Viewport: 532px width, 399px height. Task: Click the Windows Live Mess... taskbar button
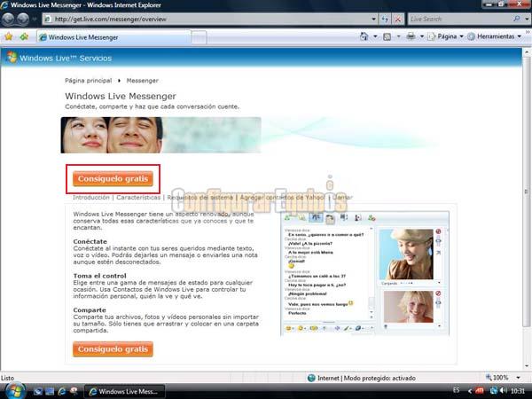[124, 391]
